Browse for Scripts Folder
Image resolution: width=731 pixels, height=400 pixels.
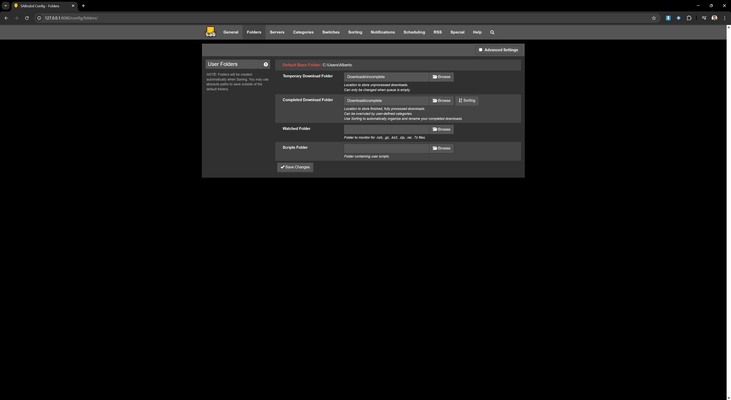pyautogui.click(x=441, y=148)
